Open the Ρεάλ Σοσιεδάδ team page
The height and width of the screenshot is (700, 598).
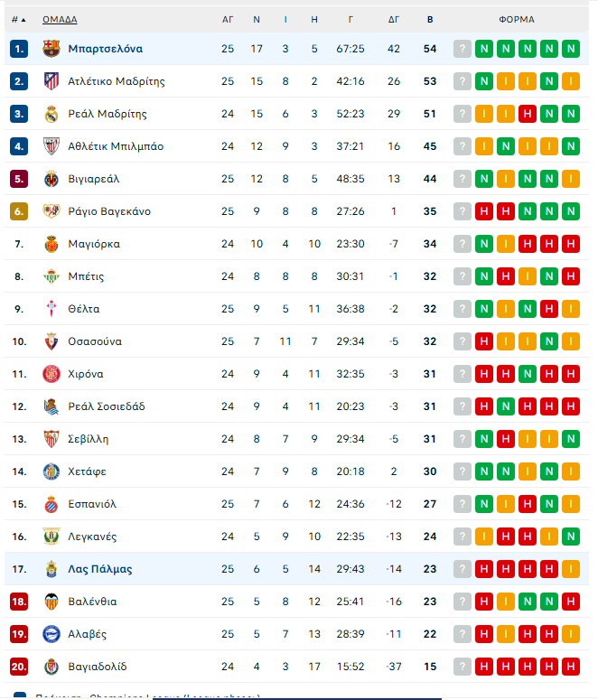click(x=107, y=406)
